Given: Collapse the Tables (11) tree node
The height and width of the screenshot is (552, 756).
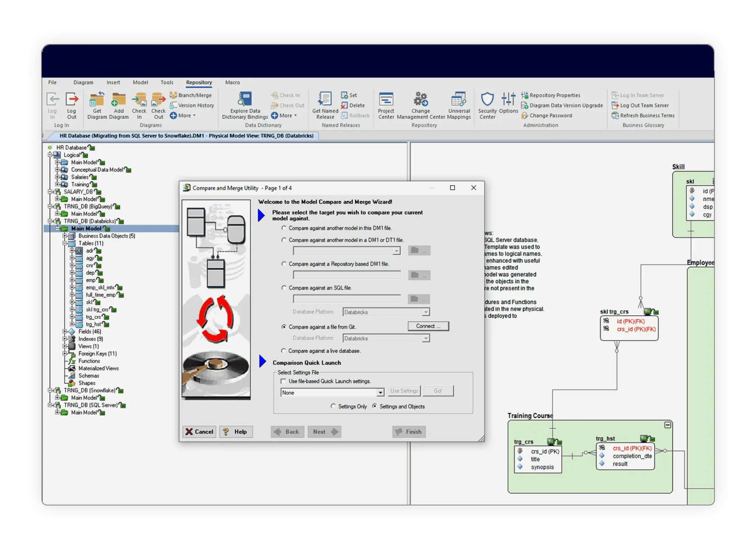Looking at the screenshot, I should pos(65,243).
